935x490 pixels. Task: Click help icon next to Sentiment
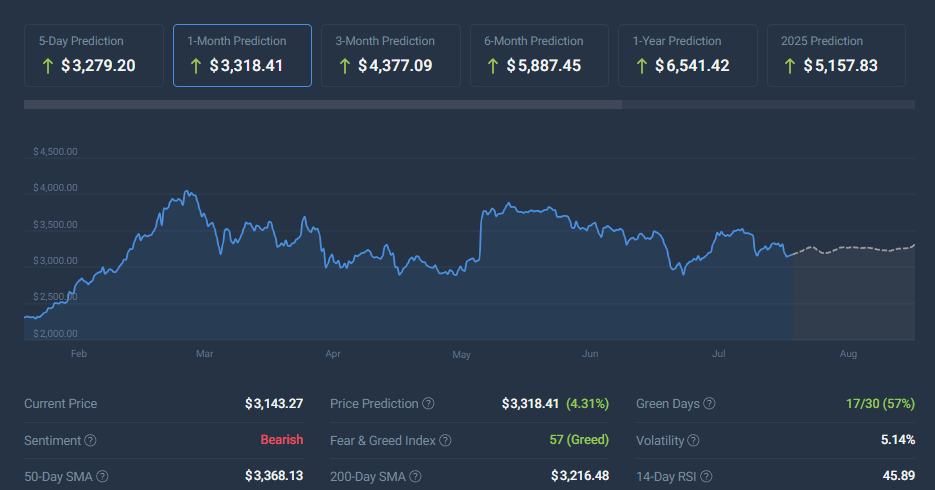pos(90,440)
